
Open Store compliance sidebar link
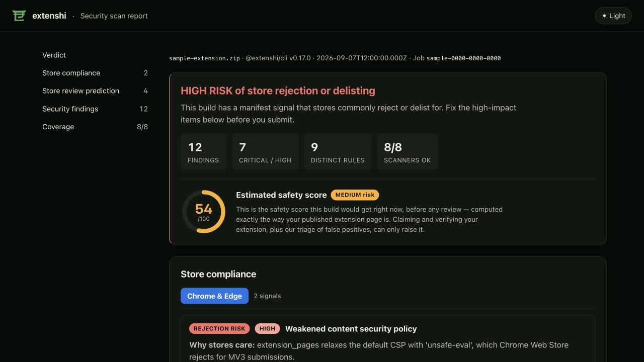coord(95,73)
